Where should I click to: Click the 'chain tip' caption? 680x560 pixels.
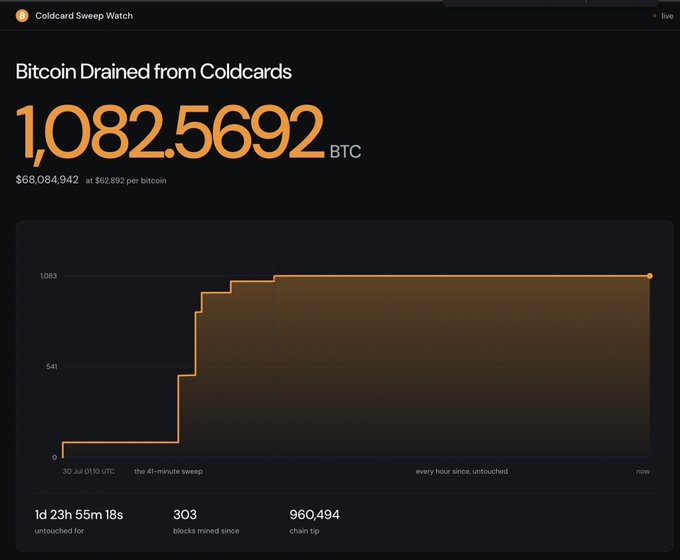point(304,531)
